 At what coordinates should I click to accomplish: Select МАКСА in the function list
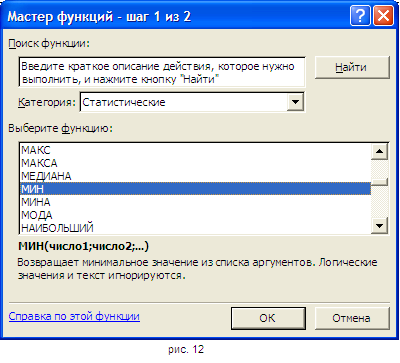[195, 163]
